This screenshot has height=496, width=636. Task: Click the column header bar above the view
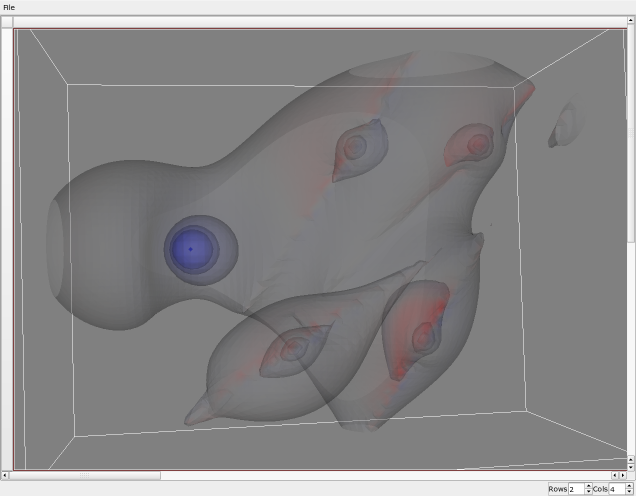pos(320,22)
